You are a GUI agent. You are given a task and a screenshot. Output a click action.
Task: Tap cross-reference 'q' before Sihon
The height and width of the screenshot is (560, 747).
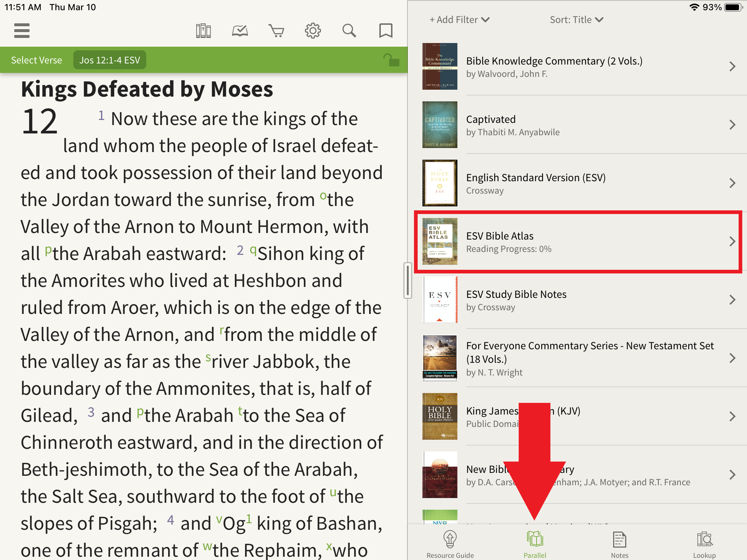tap(253, 251)
